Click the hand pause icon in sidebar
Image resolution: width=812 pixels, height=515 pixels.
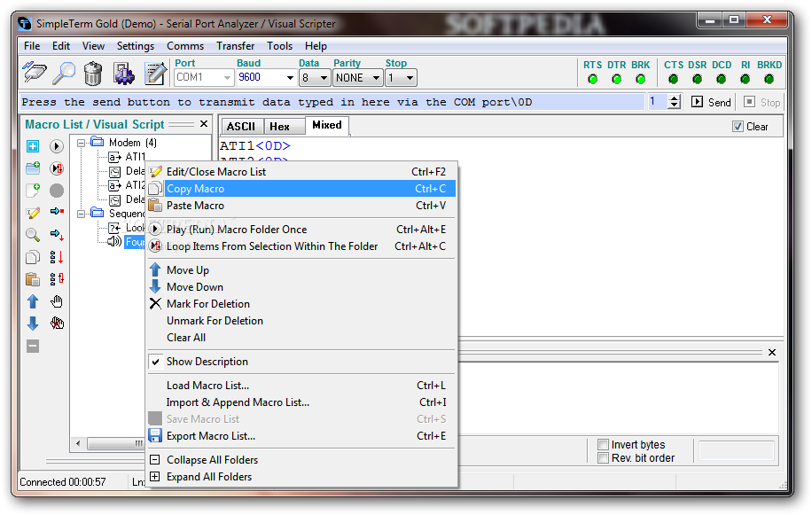tap(57, 301)
